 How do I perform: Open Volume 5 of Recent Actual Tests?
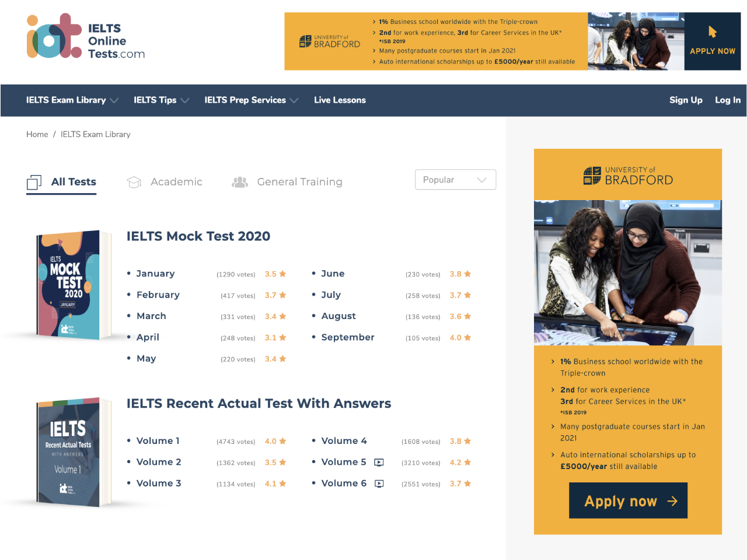pos(344,462)
